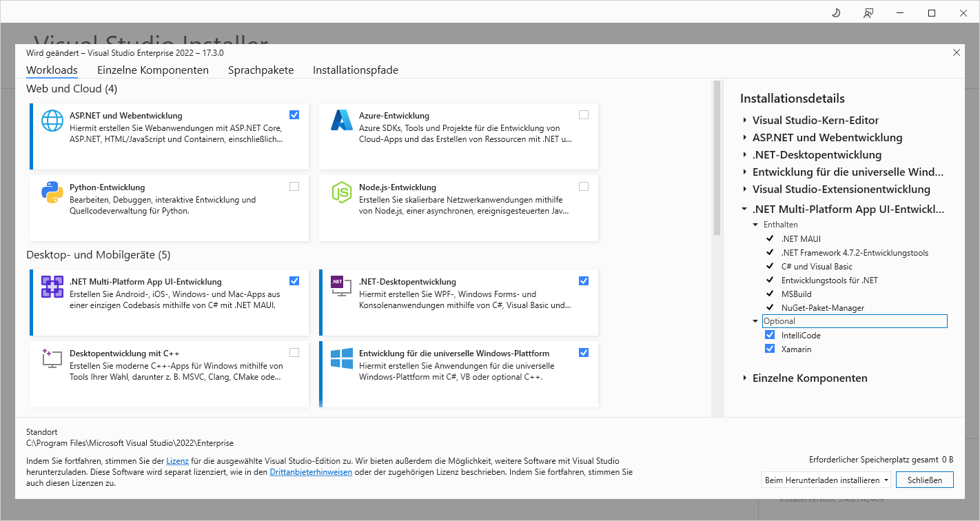Enable the Azure-Entwicklung workload checkbox
This screenshot has height=521, width=980.
coord(584,115)
